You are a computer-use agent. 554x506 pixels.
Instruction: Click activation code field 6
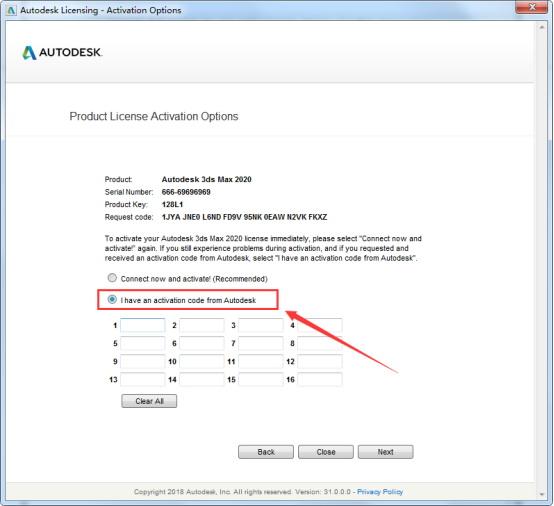click(202, 343)
